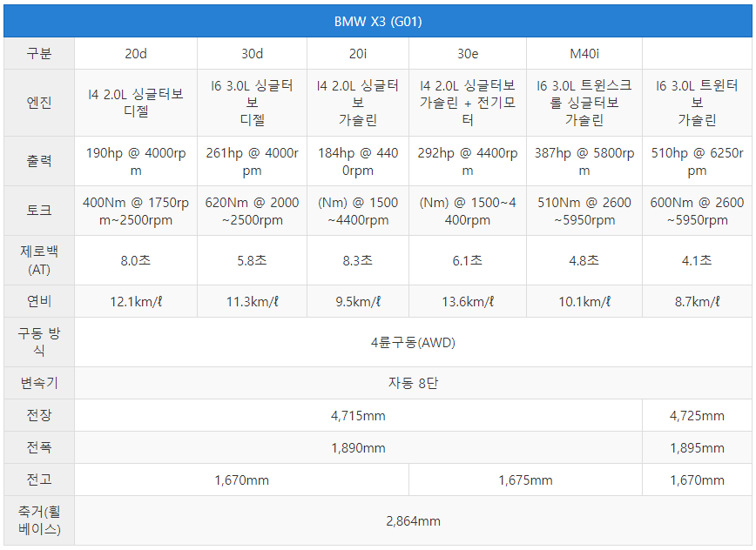Click the 출력 row label
Viewport: 756px width, 550px height.
pyautogui.click(x=39, y=161)
